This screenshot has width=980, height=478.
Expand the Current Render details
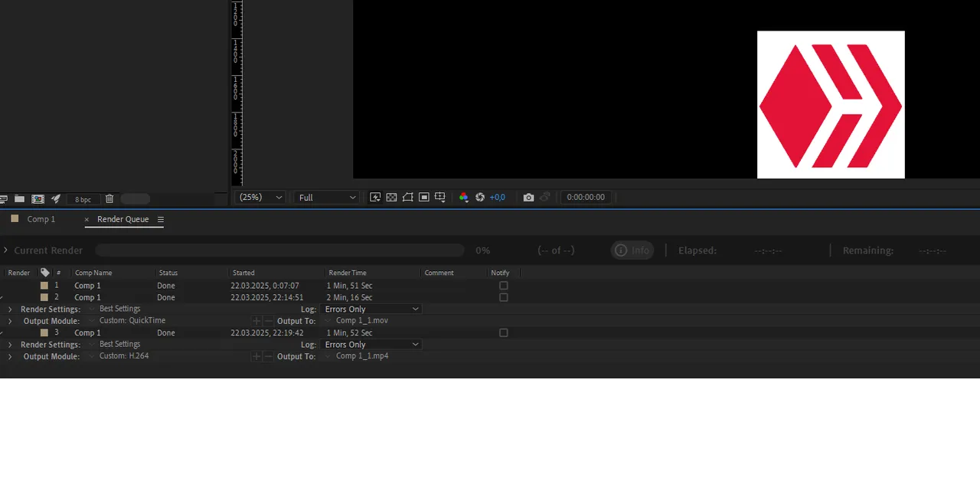tap(5, 250)
